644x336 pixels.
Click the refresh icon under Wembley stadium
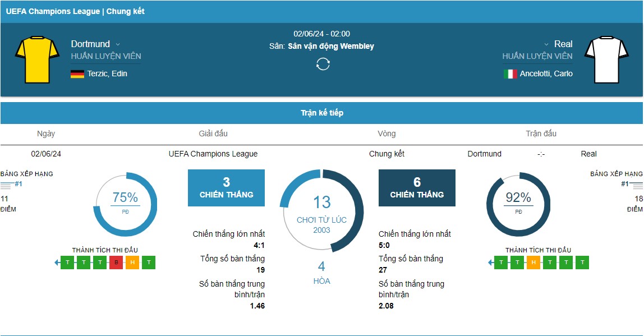[x=323, y=64]
